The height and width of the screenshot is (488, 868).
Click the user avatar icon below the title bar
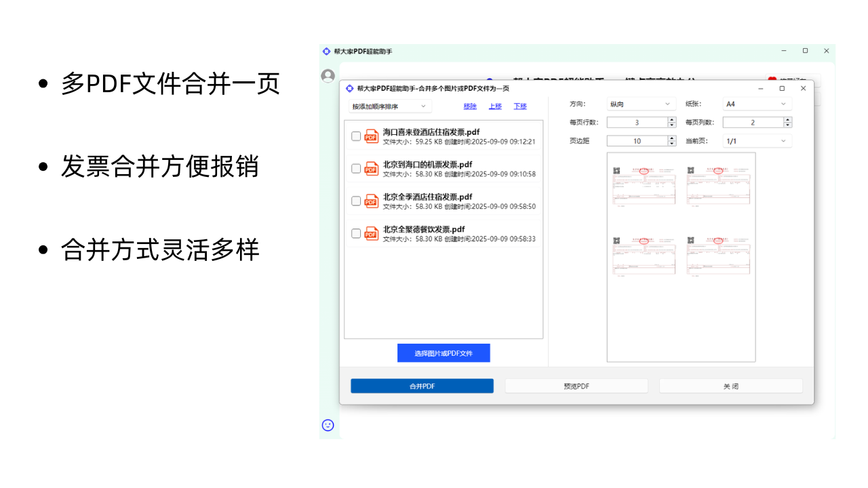click(328, 75)
